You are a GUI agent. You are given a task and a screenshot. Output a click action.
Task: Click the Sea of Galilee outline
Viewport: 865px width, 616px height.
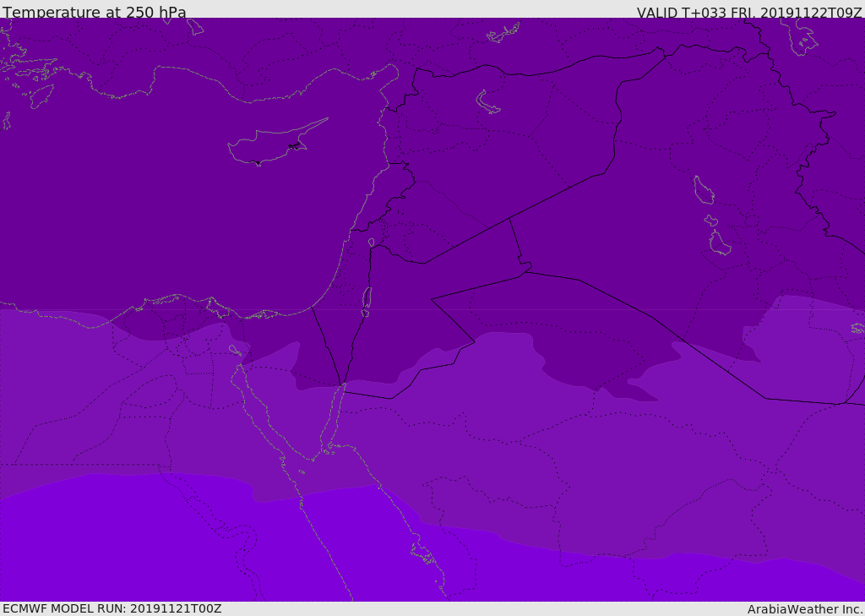[371, 243]
